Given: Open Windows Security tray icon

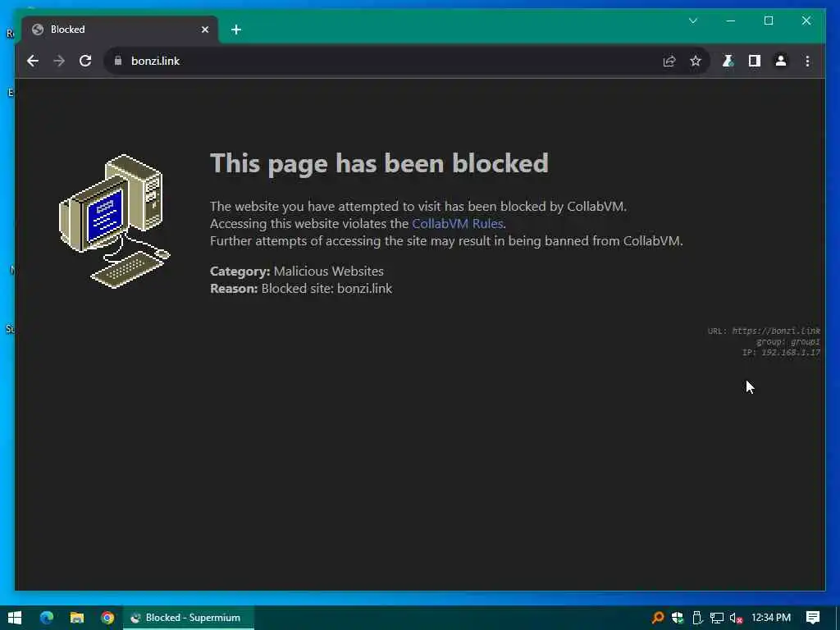Looking at the screenshot, I should click(x=678, y=618).
